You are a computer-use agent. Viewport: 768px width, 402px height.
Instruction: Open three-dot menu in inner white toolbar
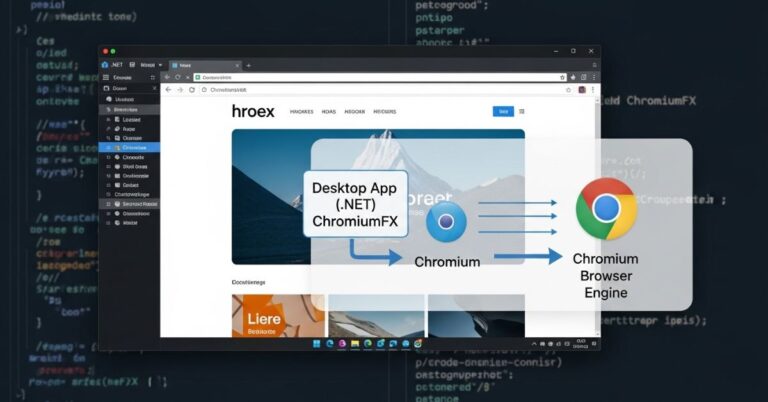click(593, 90)
